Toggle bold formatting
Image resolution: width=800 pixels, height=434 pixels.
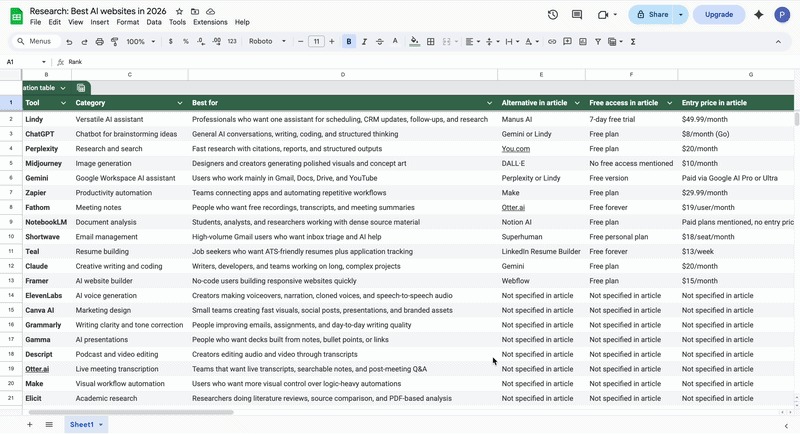pos(349,42)
